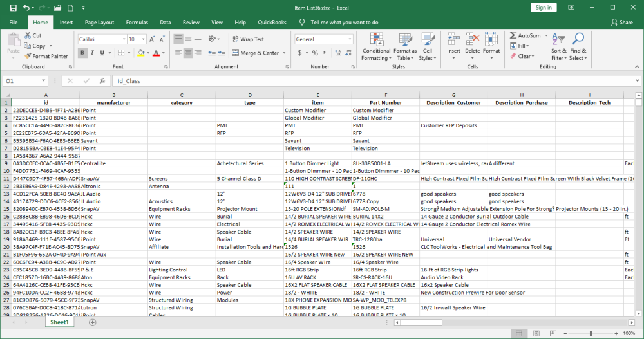Click the Insert Function fx icon
Screen dimensions: 644x339
point(102,81)
